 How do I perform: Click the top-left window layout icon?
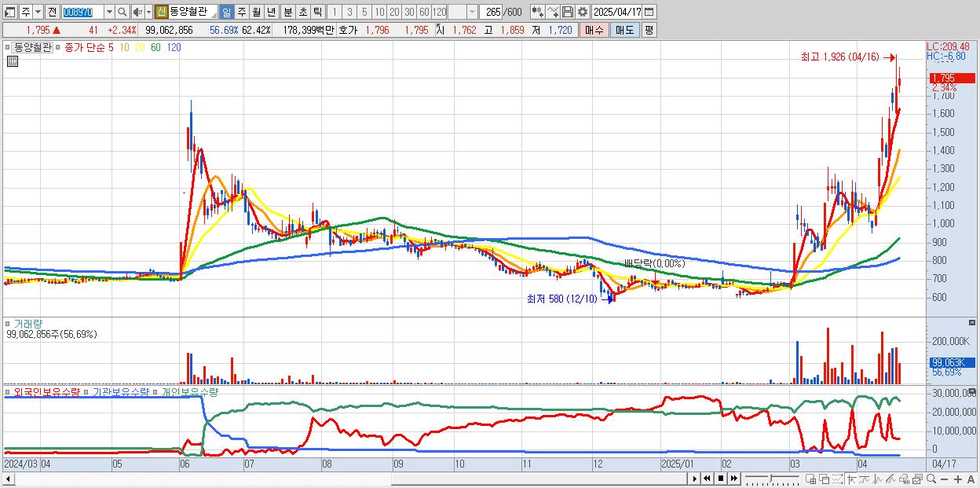pyautogui.click(x=10, y=12)
